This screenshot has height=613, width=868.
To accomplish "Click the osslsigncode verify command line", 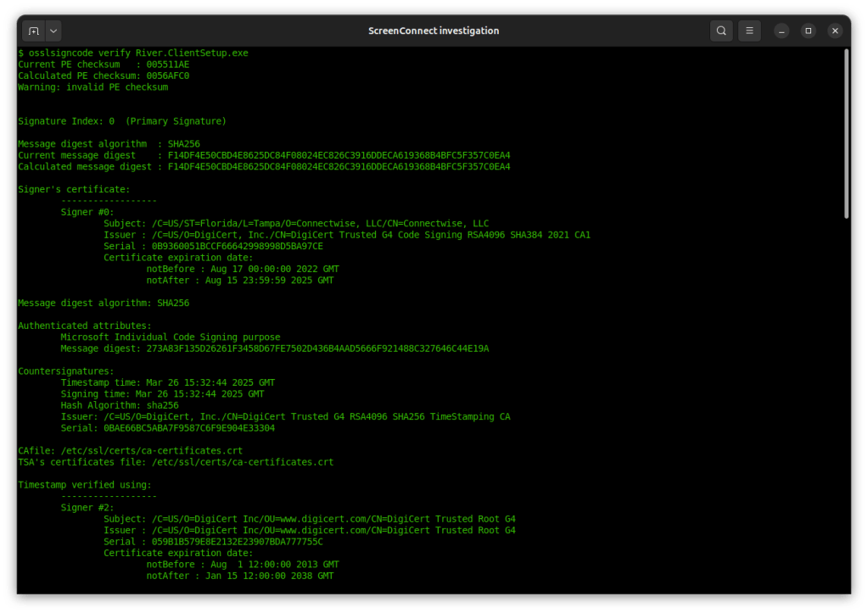I will click(x=132, y=53).
